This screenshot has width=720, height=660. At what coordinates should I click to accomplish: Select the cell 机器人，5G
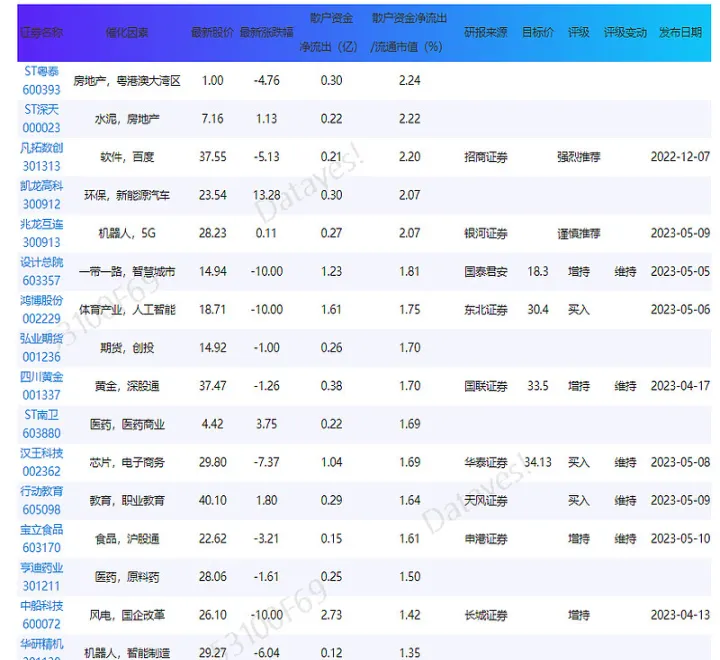127,233
